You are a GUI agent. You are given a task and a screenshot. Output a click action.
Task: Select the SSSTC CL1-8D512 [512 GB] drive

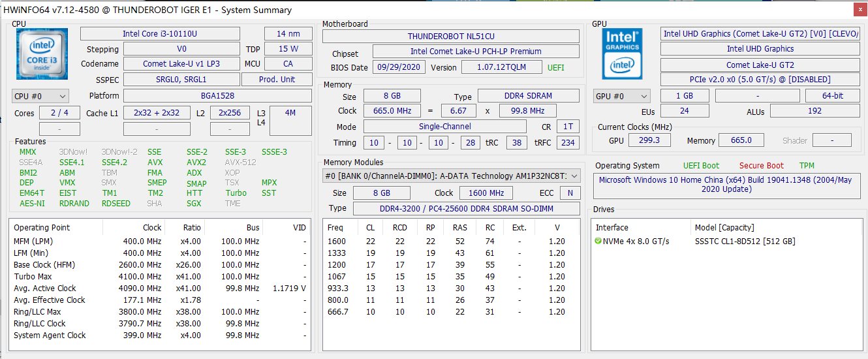pyautogui.click(x=745, y=242)
